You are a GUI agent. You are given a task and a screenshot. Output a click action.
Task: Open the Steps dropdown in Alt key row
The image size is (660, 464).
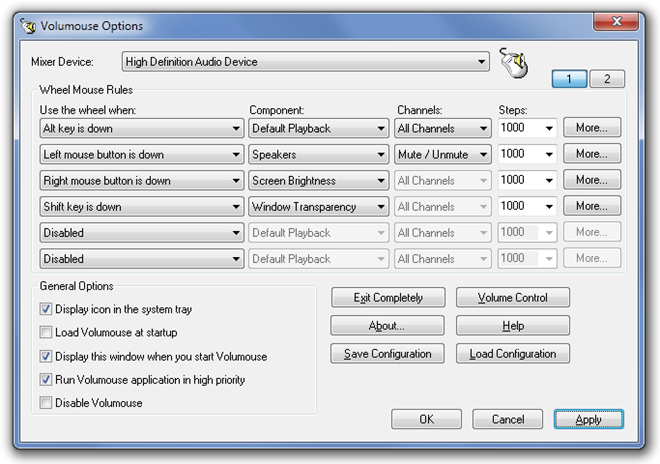(527, 128)
